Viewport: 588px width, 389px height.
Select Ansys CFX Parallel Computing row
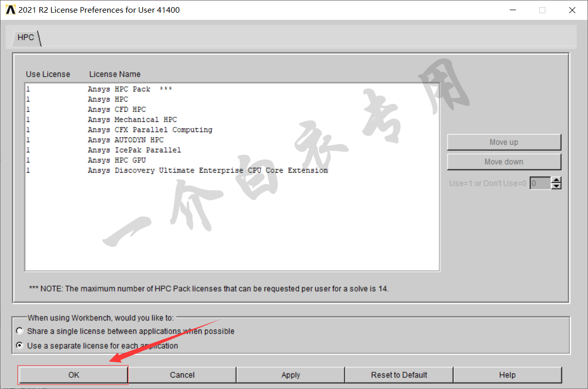pyautogui.click(x=232, y=130)
